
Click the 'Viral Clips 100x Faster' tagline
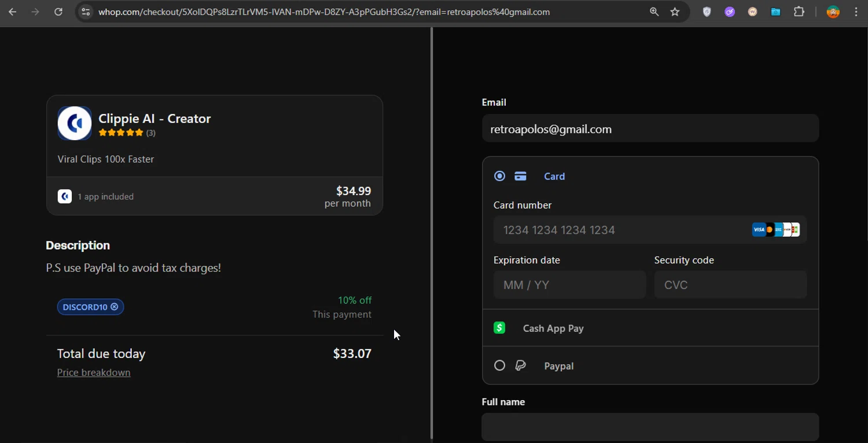(x=106, y=159)
